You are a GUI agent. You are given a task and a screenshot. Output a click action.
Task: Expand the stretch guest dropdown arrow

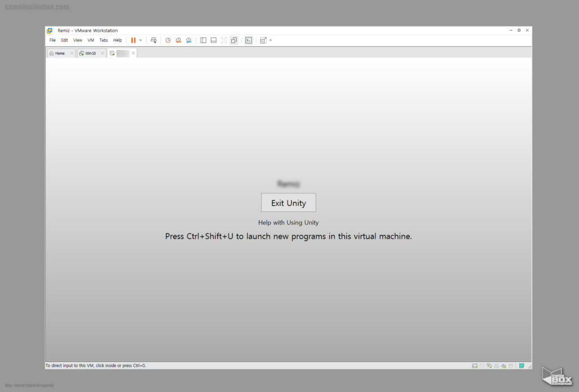(x=271, y=40)
